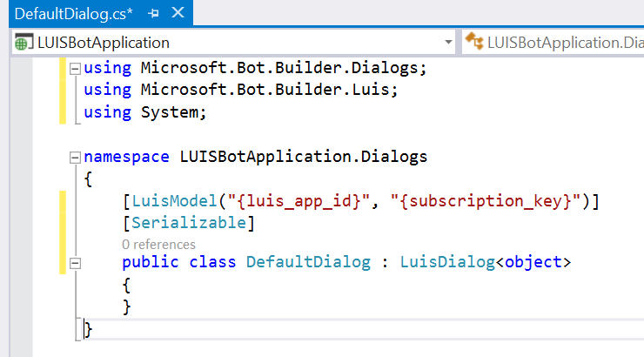644x357 pixels.
Task: Click the namespace keyword
Action: (x=126, y=157)
